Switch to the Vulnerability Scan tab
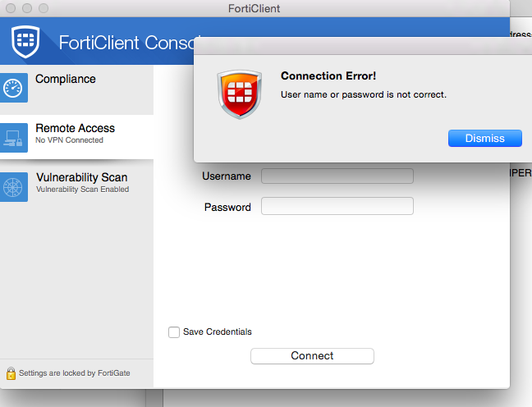Image resolution: width=532 pixels, height=407 pixels. [81, 177]
